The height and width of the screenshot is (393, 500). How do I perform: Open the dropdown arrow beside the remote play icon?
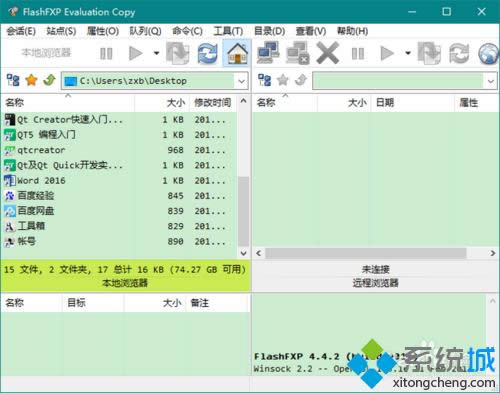[x=407, y=53]
